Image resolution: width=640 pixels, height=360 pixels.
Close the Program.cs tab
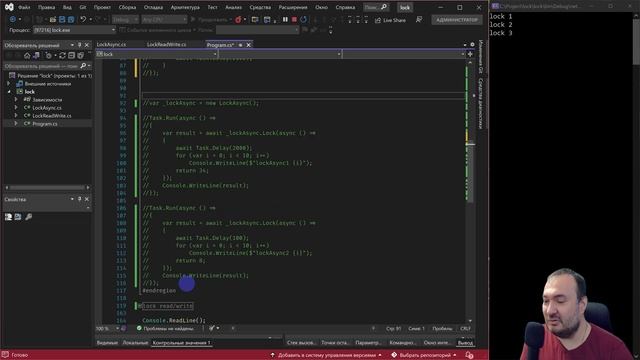[249, 45]
